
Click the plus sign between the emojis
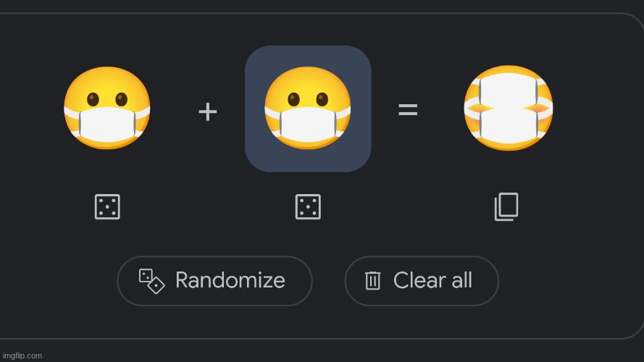[x=207, y=111]
